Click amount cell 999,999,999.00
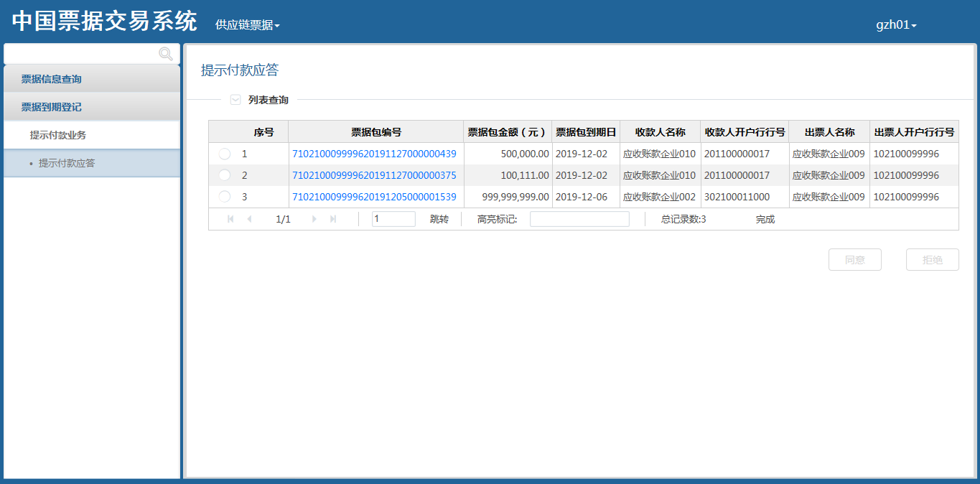 pyautogui.click(x=508, y=197)
